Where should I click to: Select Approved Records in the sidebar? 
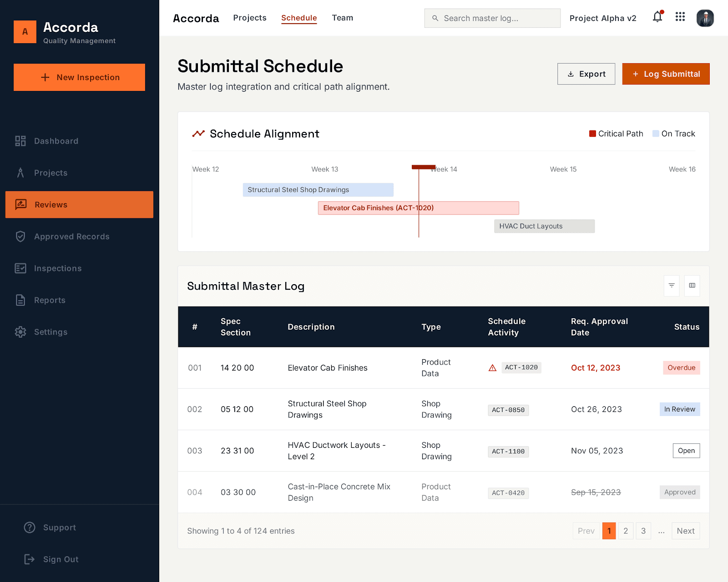tap(72, 236)
